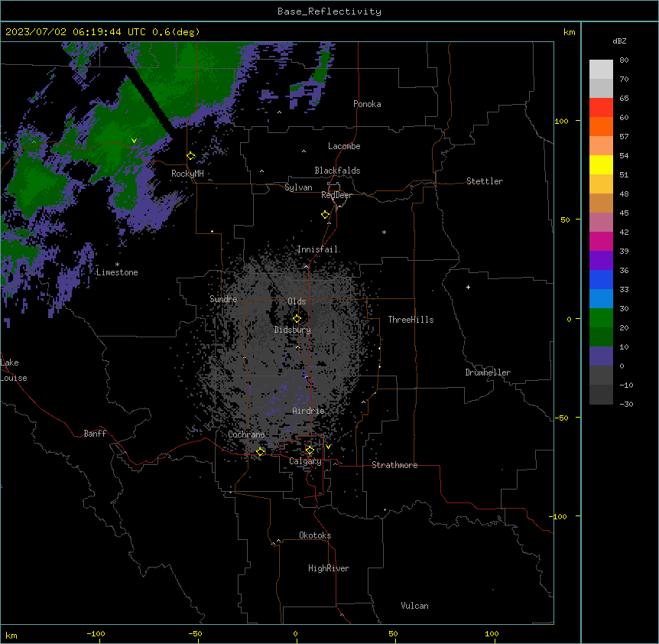Image resolution: width=659 pixels, height=644 pixels.
Task: Select the yellow diamond marker below Cochrane
Action: pos(261,452)
